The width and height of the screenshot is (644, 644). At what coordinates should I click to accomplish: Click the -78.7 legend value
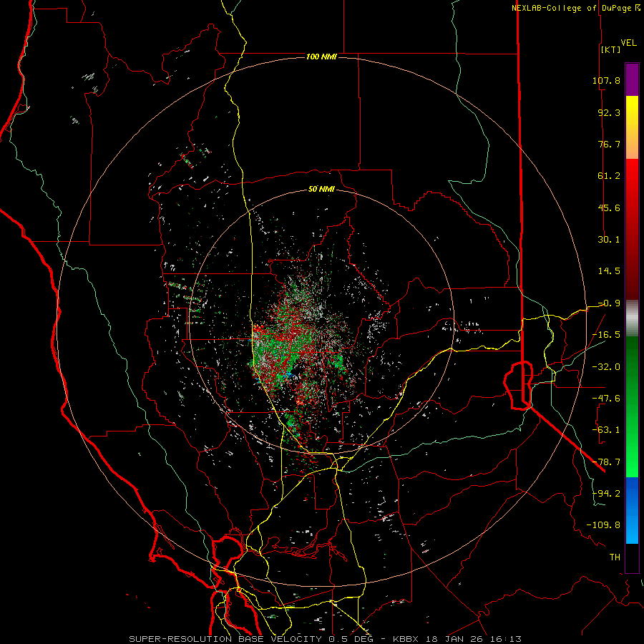[x=606, y=462]
